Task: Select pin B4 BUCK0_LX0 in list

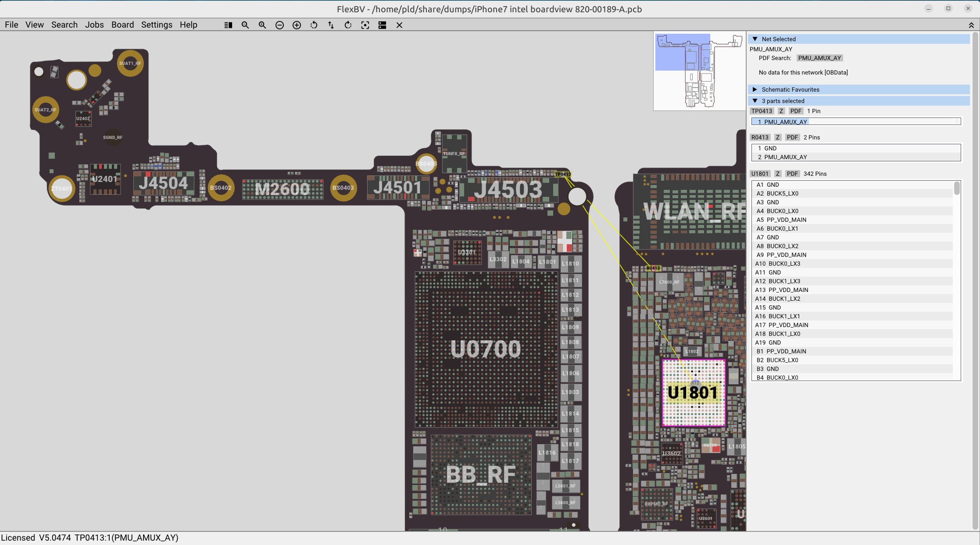Action: [x=852, y=377]
